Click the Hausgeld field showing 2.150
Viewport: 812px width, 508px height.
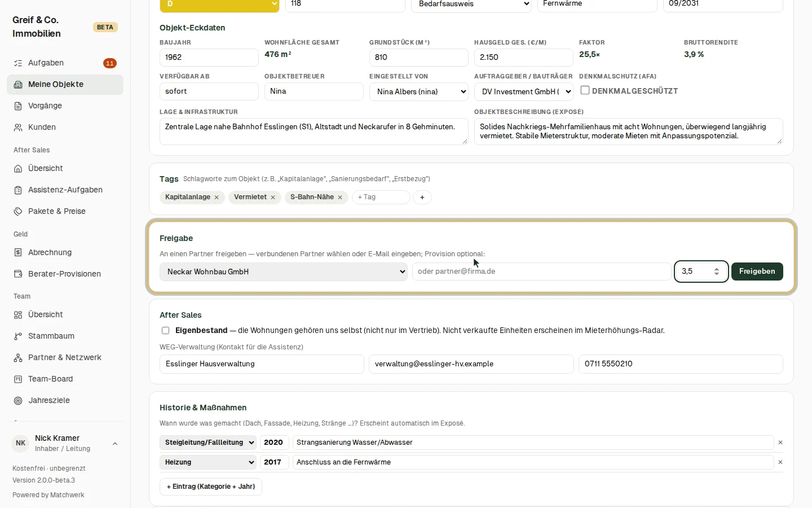coord(524,58)
